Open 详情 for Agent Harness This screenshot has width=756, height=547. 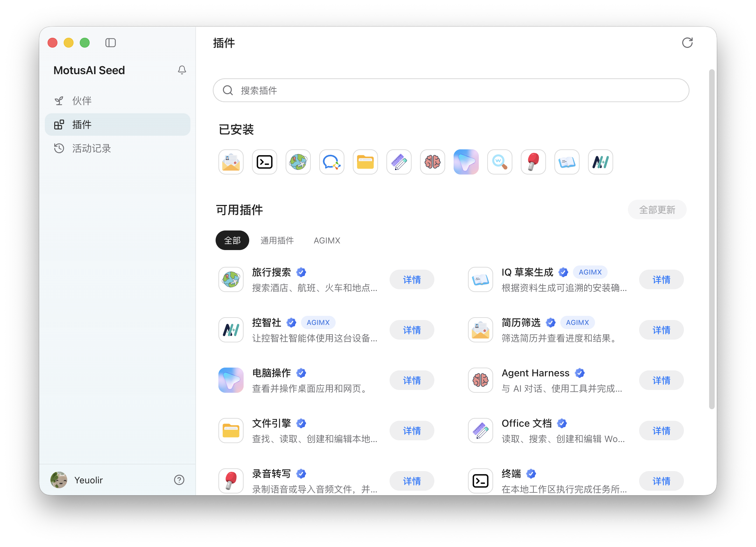[661, 380]
